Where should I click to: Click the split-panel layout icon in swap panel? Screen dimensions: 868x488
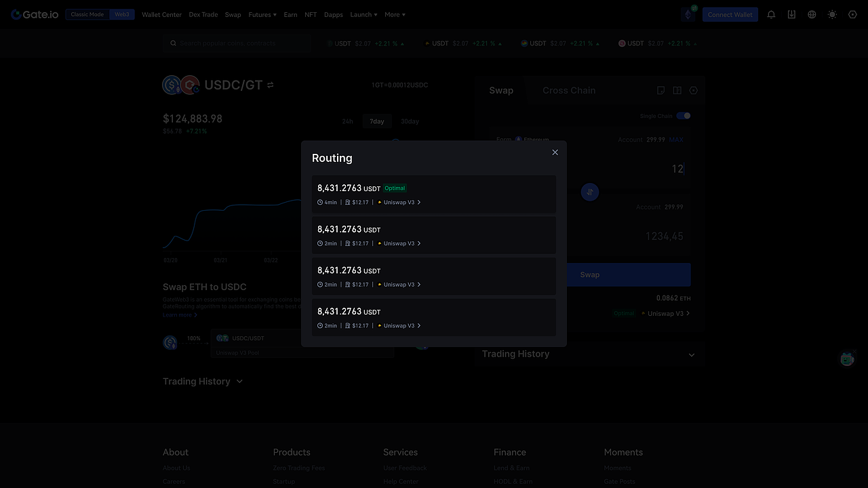(x=677, y=90)
